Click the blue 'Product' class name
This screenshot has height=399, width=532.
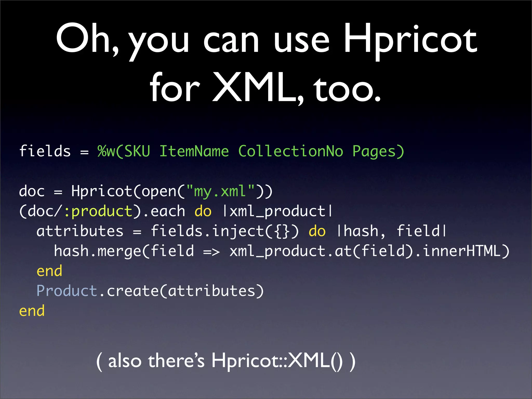click(x=67, y=291)
